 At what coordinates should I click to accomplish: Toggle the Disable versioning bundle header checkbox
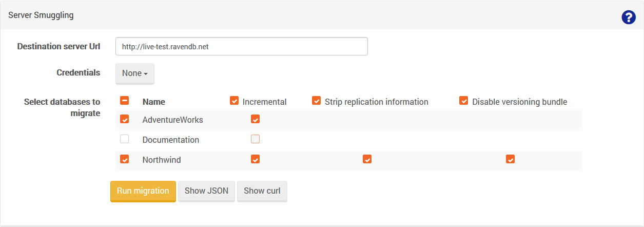[464, 101]
